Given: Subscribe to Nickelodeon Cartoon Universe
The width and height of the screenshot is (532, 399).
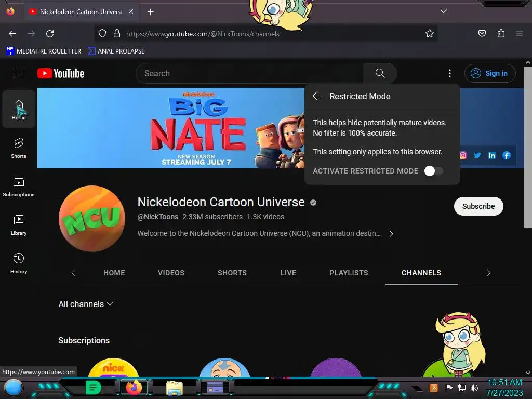Looking at the screenshot, I should tap(478, 206).
